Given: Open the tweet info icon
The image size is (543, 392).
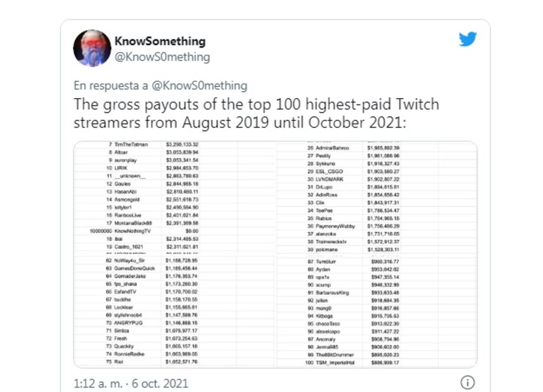Looking at the screenshot, I should click(x=467, y=382).
